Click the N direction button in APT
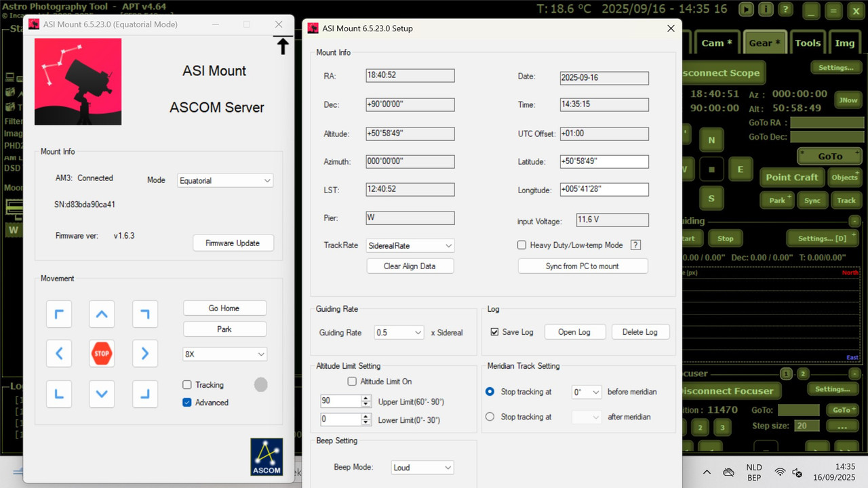 click(x=711, y=140)
